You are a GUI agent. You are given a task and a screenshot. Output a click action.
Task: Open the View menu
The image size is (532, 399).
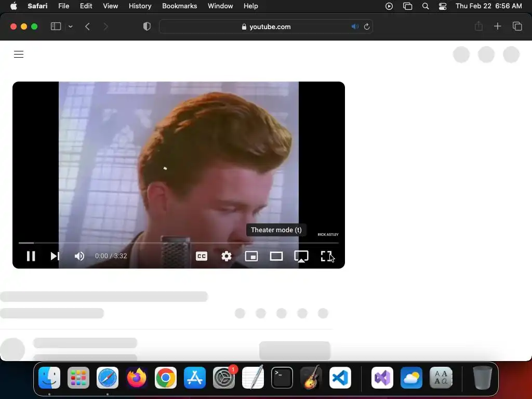[110, 6]
